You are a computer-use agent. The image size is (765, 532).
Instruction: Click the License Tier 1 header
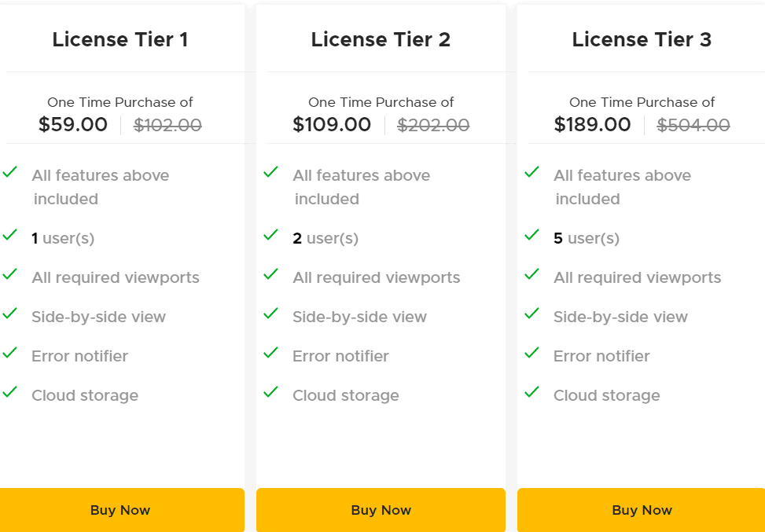(120, 39)
